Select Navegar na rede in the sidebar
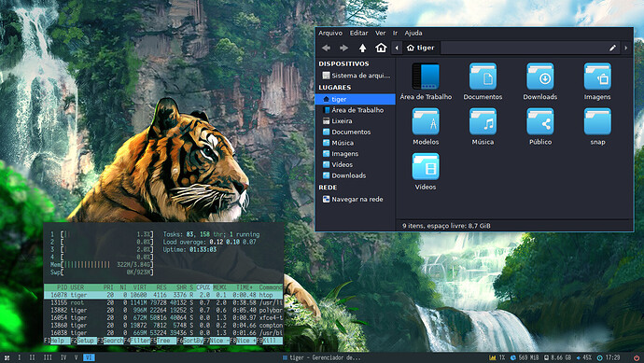This screenshot has height=363, width=644. point(356,199)
